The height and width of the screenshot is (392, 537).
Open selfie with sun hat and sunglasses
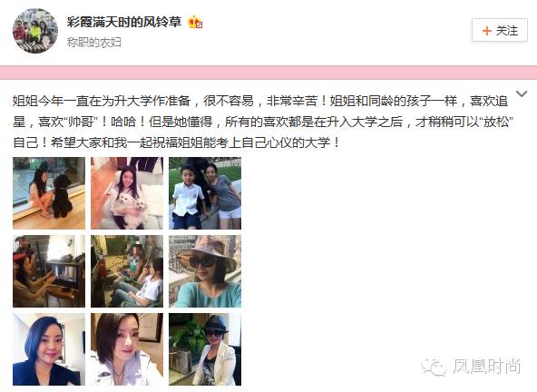point(205,271)
